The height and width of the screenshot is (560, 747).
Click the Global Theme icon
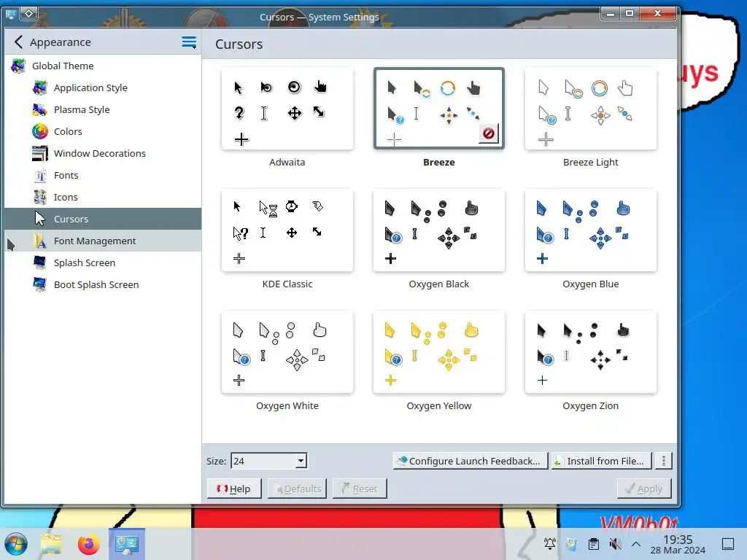tap(18, 66)
